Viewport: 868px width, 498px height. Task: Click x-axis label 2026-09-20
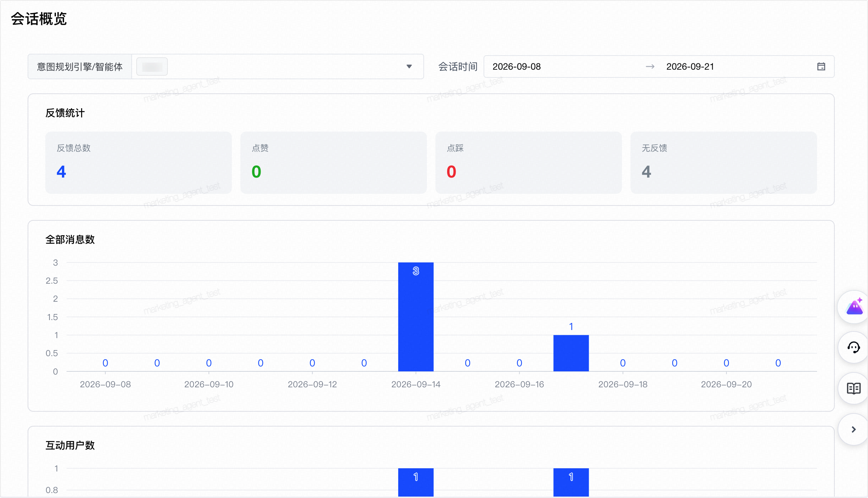(726, 384)
